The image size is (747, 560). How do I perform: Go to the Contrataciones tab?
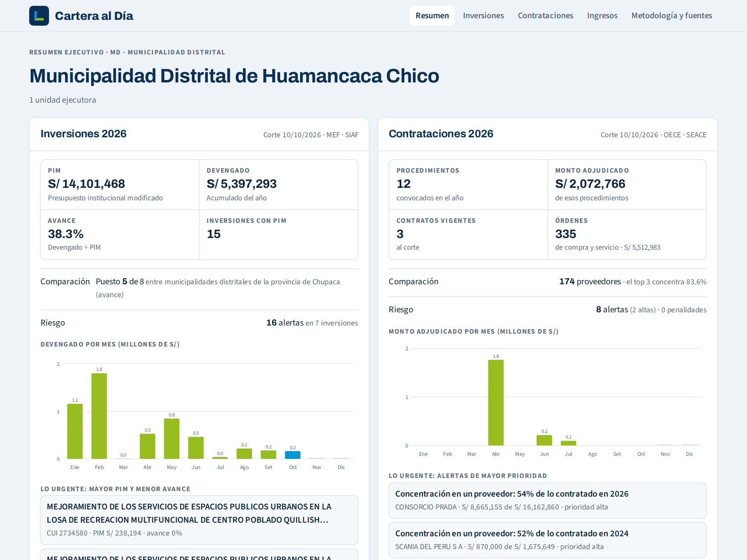point(545,16)
